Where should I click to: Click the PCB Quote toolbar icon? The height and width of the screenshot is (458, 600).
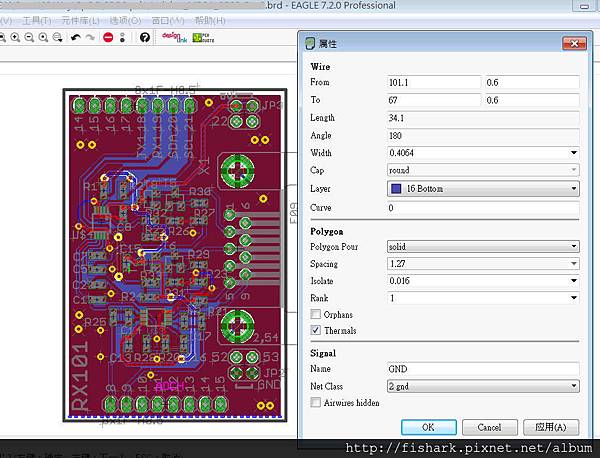click(x=203, y=38)
